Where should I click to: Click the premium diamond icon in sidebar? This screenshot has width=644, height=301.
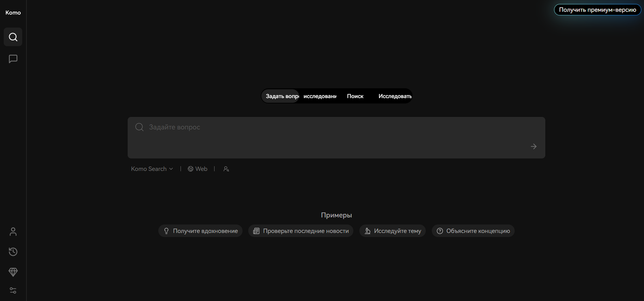13,272
